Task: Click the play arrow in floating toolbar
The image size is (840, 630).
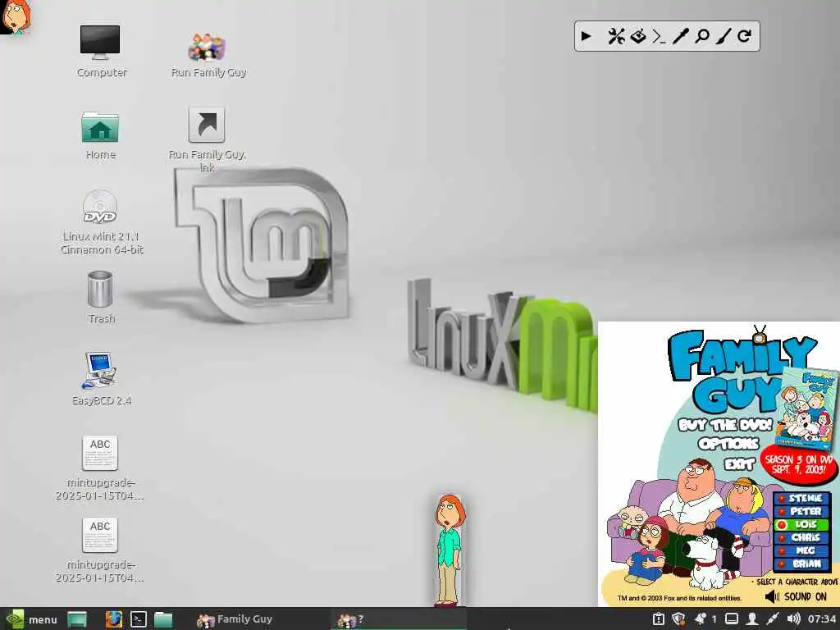Action: coord(586,36)
